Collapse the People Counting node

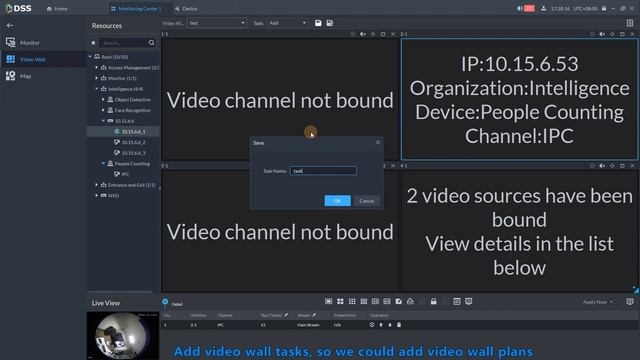click(x=103, y=163)
